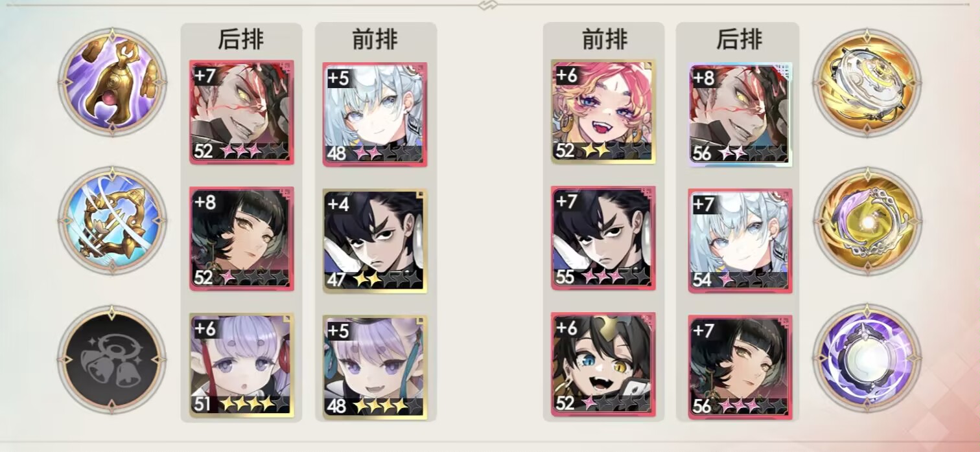Screen dimensions: 980x452
Task: Tap the purple glowing orb artifact
Action: click(867, 359)
